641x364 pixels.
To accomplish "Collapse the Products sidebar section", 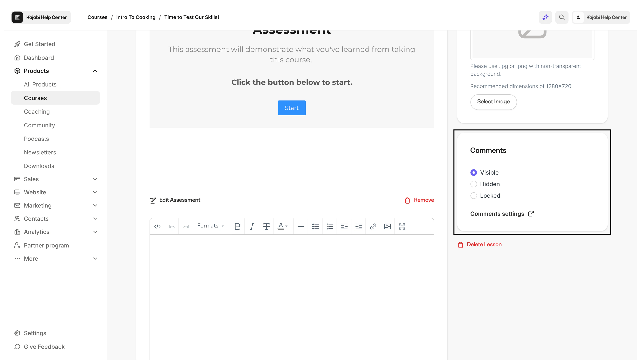I will (x=95, y=71).
